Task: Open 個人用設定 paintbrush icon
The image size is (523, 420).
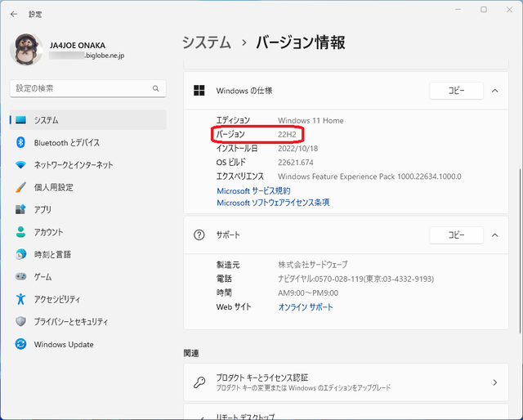Action: click(20, 187)
